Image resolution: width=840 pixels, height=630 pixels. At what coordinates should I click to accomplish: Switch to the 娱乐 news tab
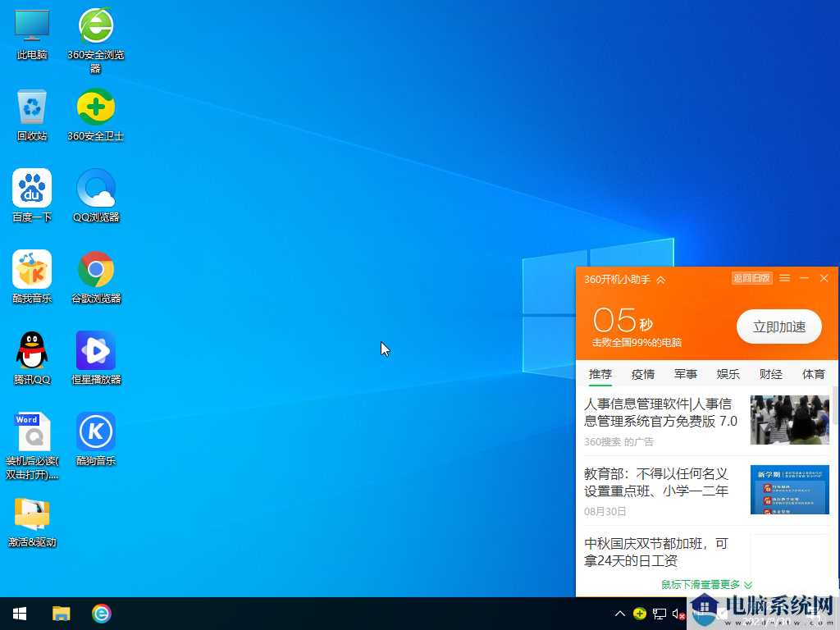pyautogui.click(x=728, y=374)
